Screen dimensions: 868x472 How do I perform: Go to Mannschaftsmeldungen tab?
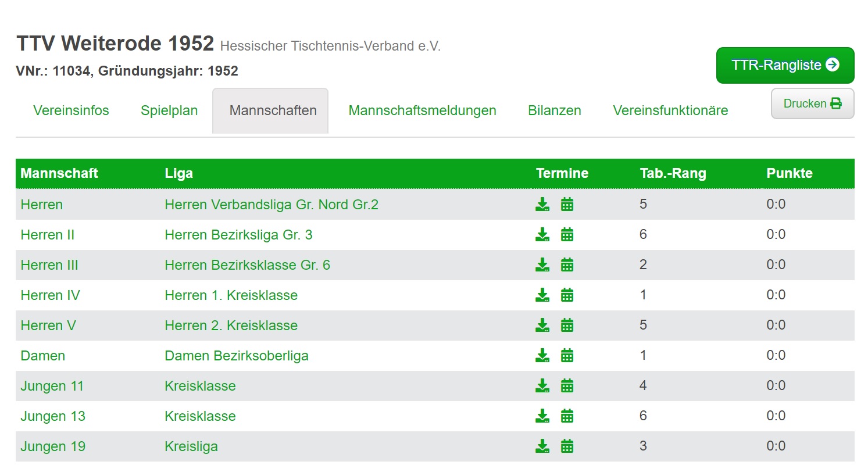[x=422, y=110]
